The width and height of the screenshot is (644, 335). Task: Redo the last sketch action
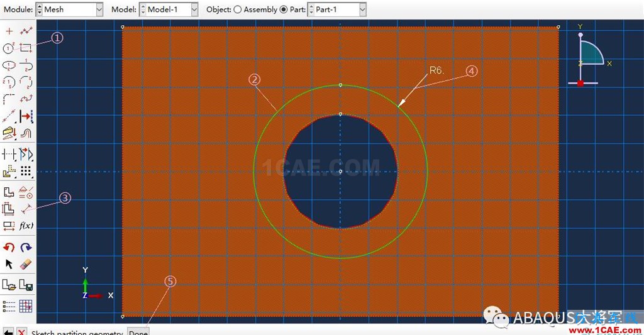point(26,247)
